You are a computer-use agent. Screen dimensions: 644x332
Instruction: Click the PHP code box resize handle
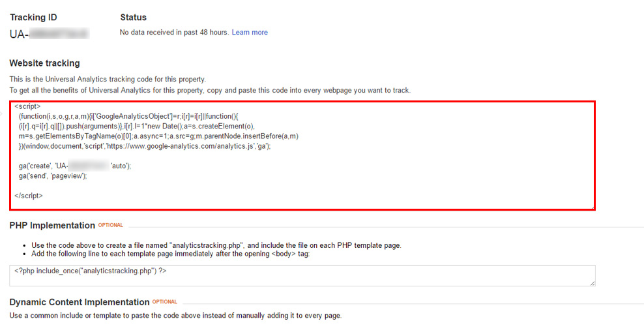[593, 283]
